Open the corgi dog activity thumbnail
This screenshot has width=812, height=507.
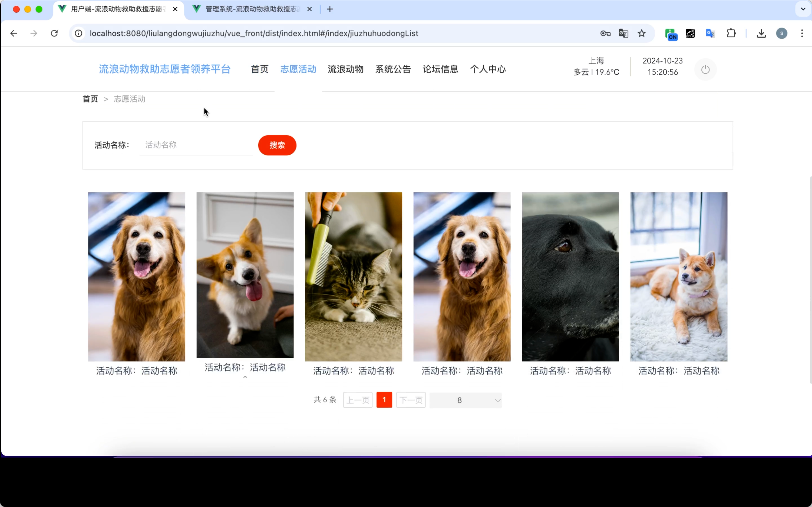tap(245, 275)
